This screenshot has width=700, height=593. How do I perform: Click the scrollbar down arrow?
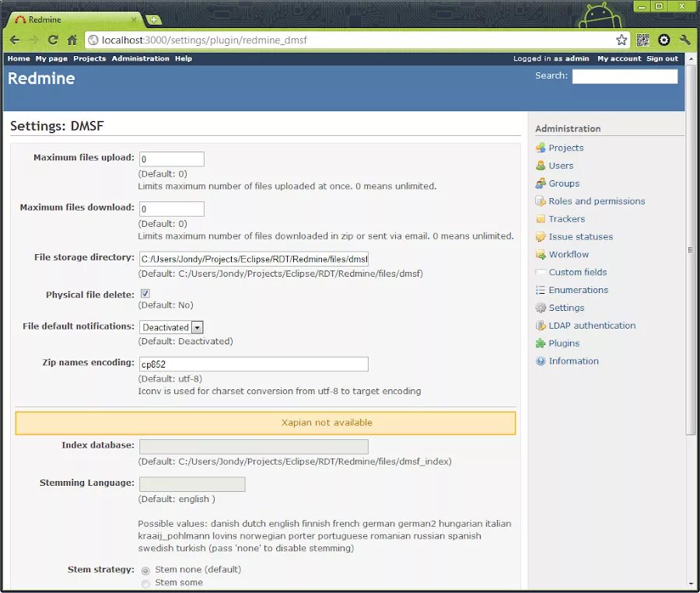(691, 584)
